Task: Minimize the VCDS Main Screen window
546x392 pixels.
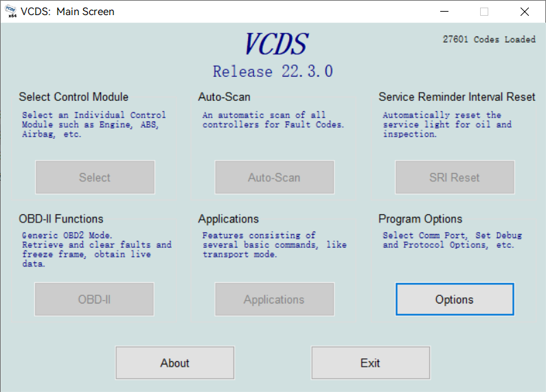Action: (x=444, y=12)
